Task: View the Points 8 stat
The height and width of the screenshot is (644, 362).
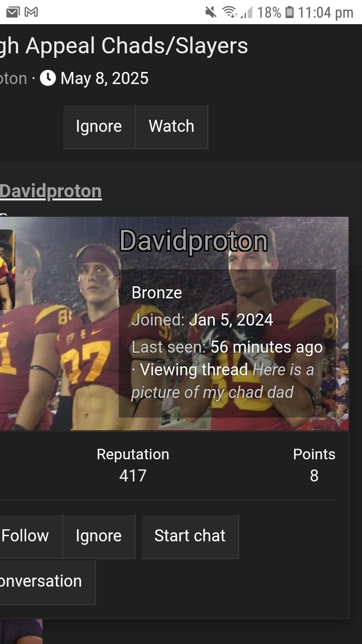Action: (314, 465)
